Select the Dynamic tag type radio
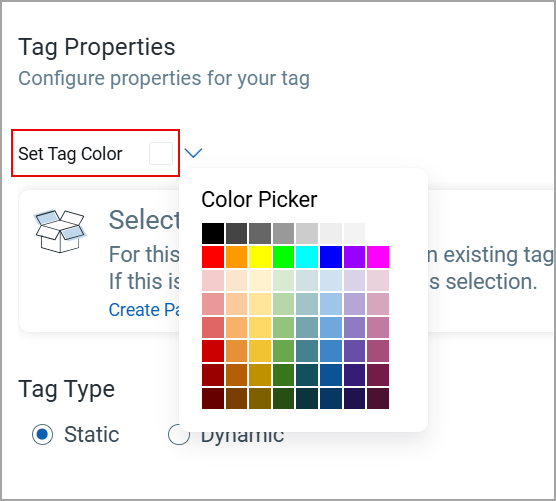 [x=179, y=434]
